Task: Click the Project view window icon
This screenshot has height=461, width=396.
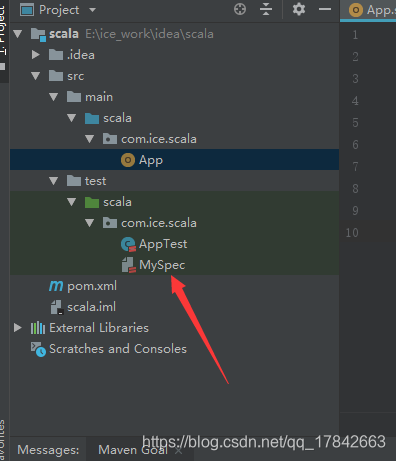Action: click(27, 10)
